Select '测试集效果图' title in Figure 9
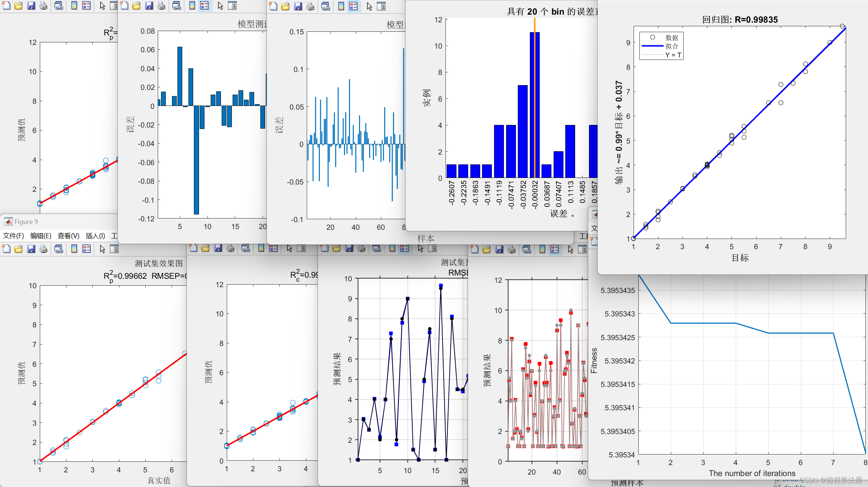The image size is (868, 487). coord(158,263)
